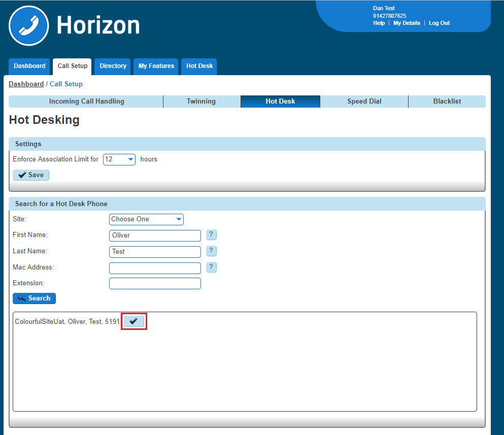Open help icon next to Mac Address
Image resolution: width=504 pixels, height=435 pixels.
pyautogui.click(x=211, y=267)
